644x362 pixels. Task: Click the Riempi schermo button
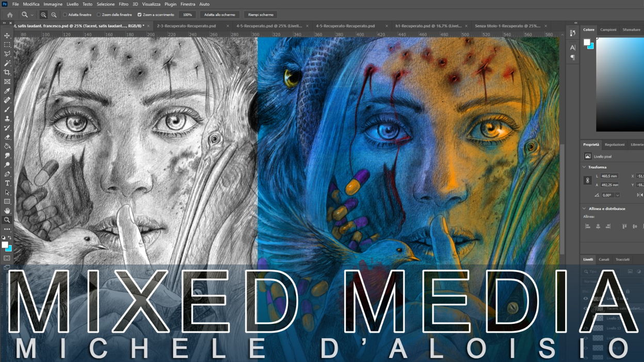[x=261, y=15]
